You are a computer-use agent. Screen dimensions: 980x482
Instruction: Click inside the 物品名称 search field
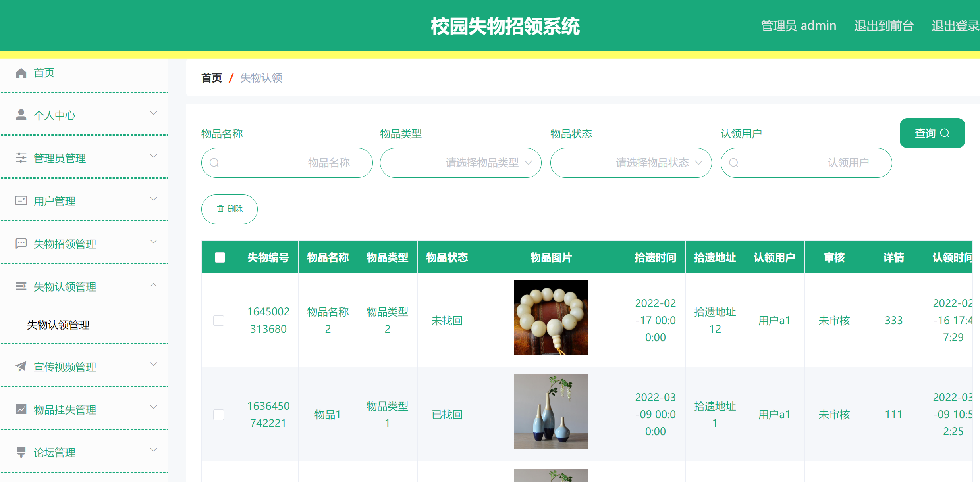coord(287,163)
